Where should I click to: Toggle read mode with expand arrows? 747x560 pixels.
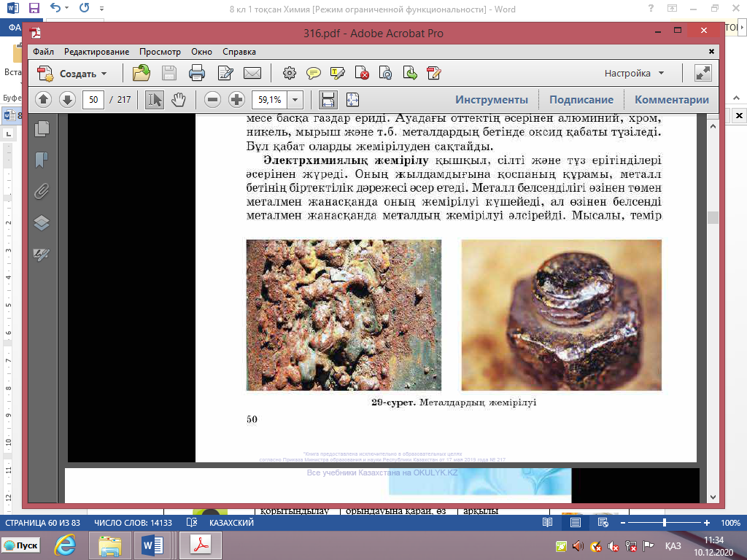pyautogui.click(x=703, y=73)
